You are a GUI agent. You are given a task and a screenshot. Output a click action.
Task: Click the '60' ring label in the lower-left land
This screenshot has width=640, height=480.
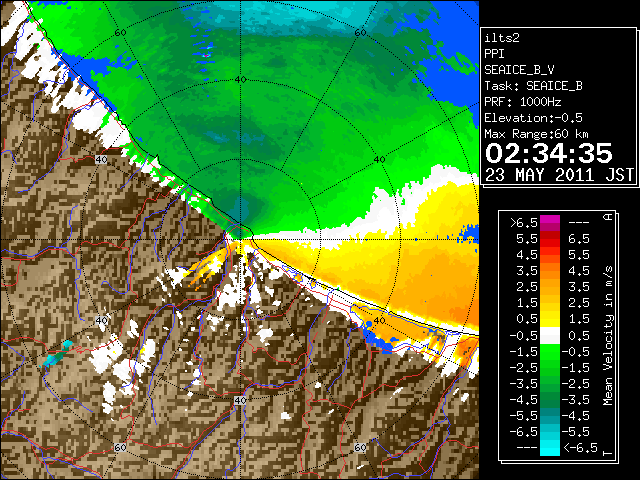pyautogui.click(x=120, y=447)
